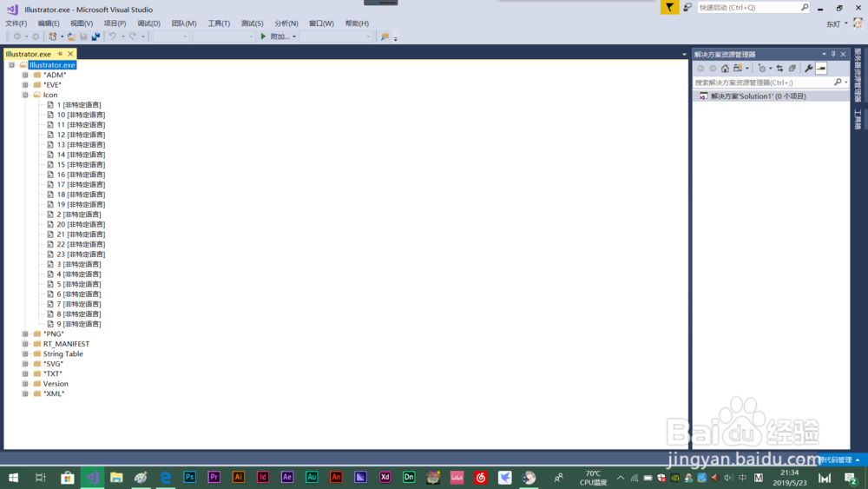
Task: Expand the Version folder node
Action: pyautogui.click(x=25, y=384)
